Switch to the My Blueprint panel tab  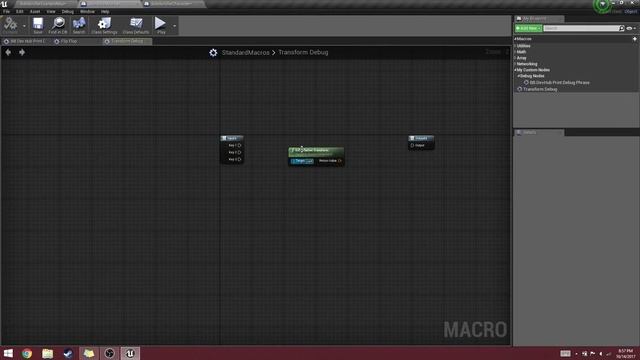[x=539, y=19]
